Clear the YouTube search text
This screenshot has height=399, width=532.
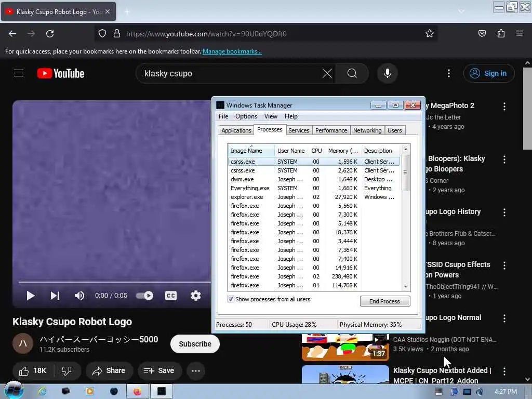coord(327,73)
